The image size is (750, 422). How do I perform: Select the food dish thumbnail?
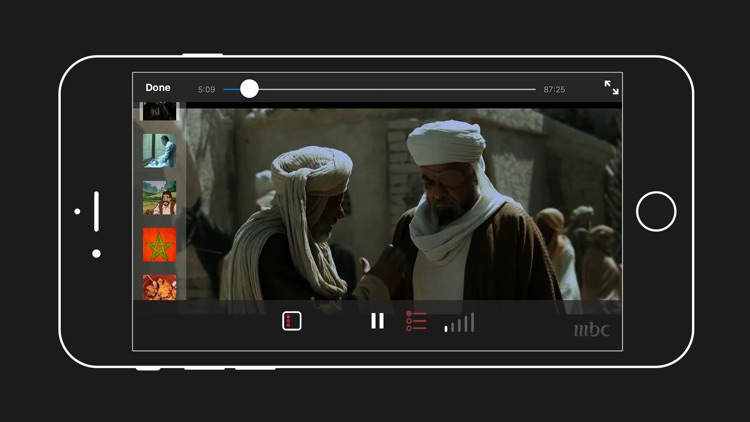pos(159,287)
